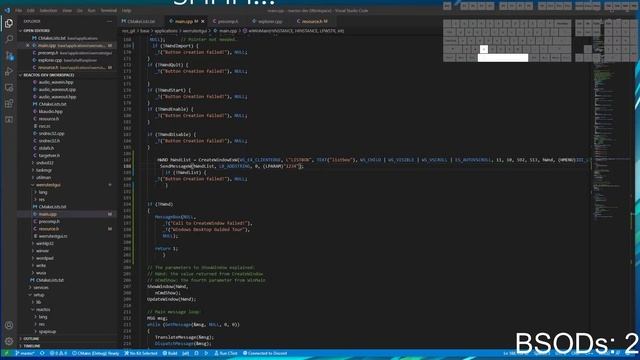
Task: Open the Extensions view
Action: pos(9,103)
